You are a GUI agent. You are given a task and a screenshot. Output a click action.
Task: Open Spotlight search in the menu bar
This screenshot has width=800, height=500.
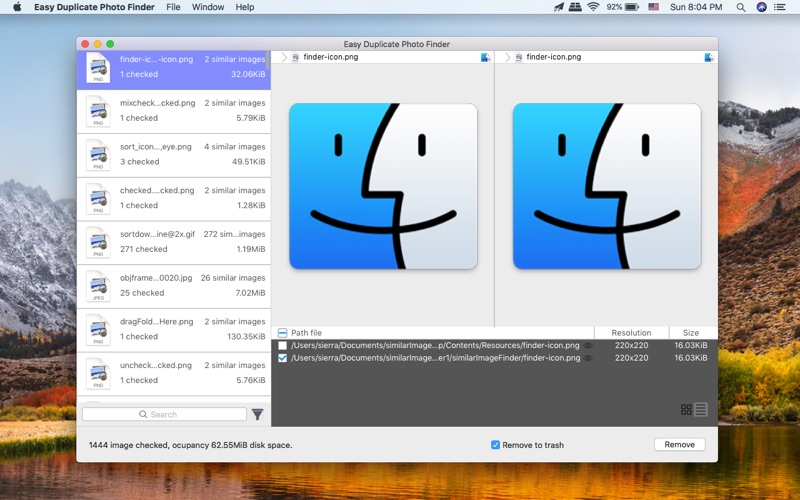(x=740, y=7)
